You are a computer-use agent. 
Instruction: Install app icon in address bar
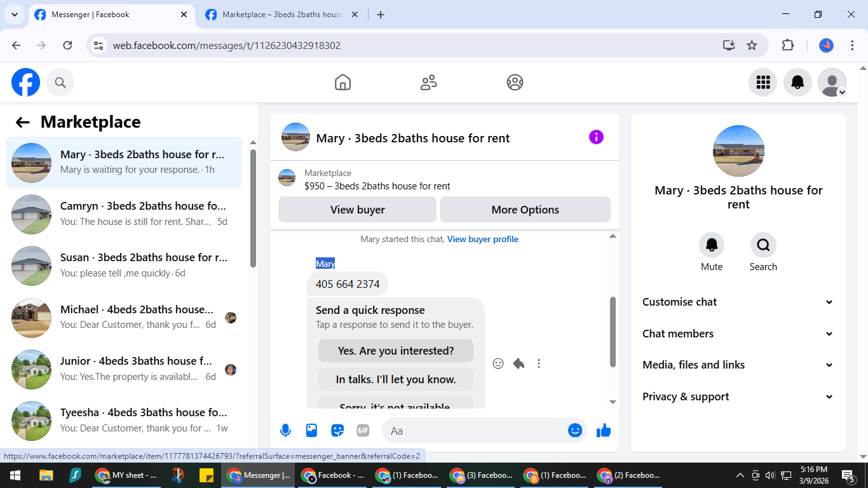(x=729, y=45)
